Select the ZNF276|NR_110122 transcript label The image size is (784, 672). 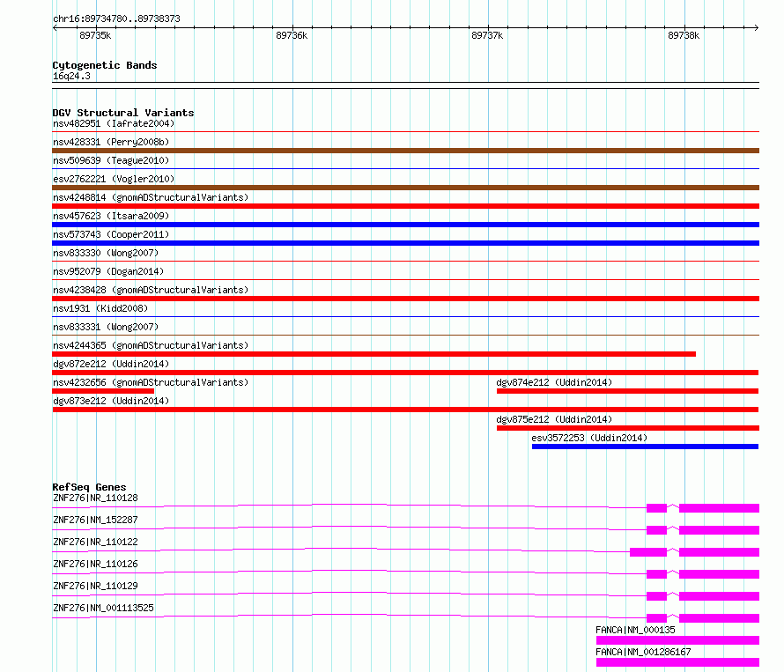(x=95, y=542)
